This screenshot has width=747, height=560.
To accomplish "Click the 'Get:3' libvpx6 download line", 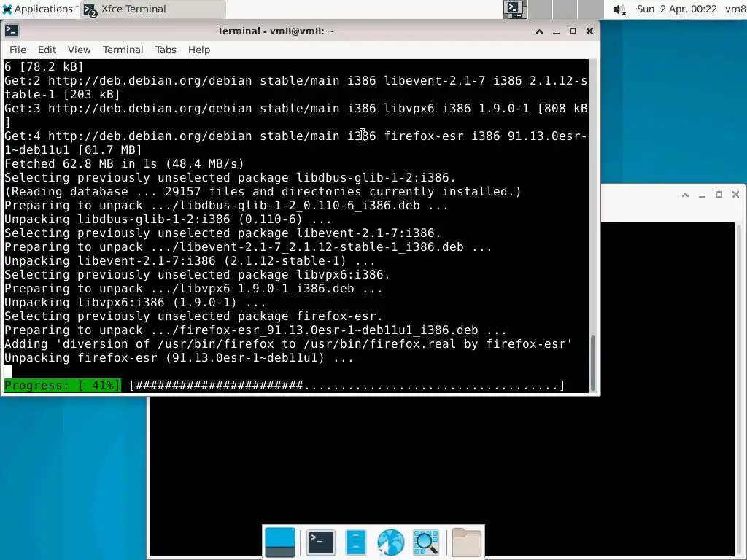I will 296,115.
